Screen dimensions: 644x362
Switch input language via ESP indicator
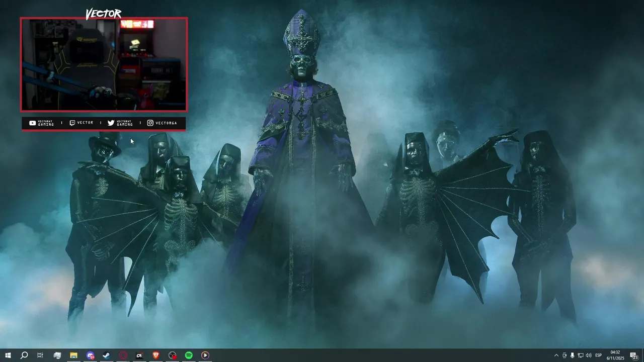pos(599,355)
